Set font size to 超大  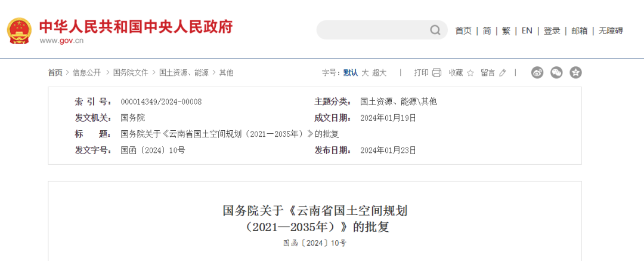tap(379, 73)
